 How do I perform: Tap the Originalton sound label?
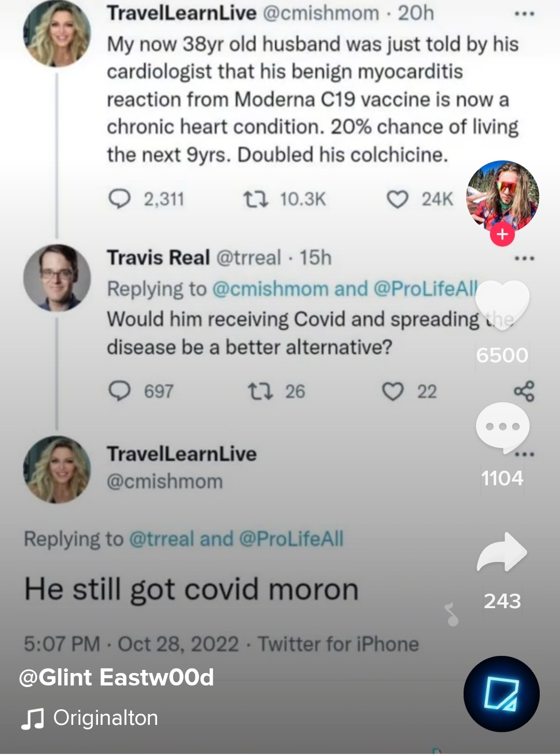(105, 718)
